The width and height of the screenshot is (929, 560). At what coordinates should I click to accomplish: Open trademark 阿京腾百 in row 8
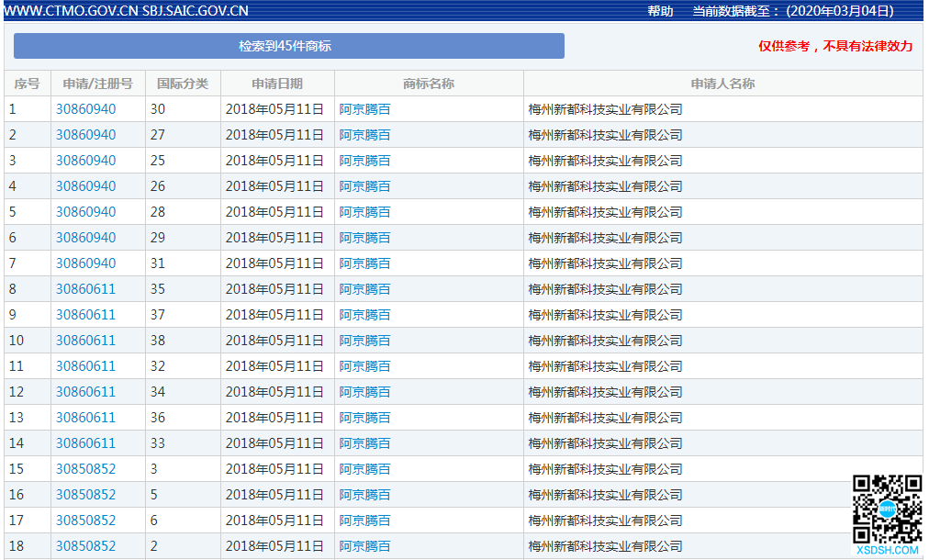[365, 289]
